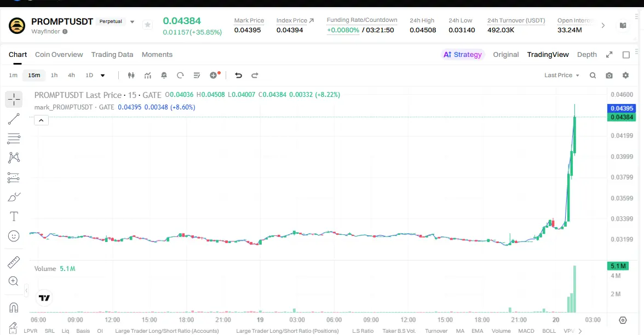Select the brush drawing tool
Screen dimensions: 644x335
(x=14, y=197)
